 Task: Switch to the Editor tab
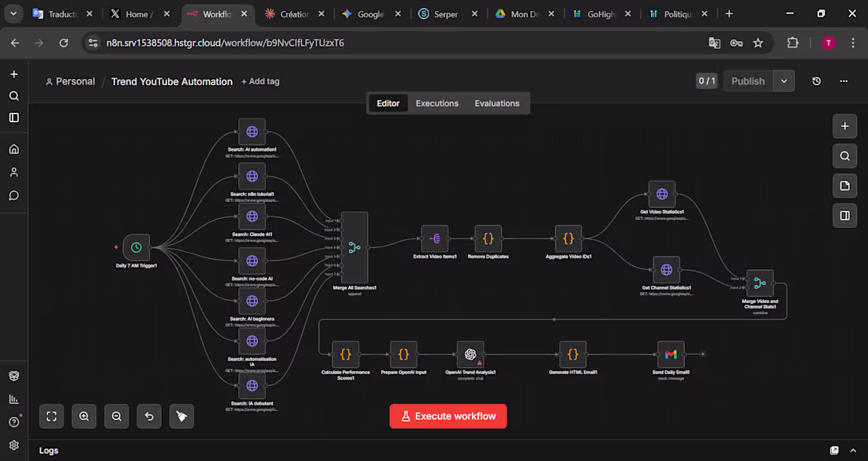388,103
